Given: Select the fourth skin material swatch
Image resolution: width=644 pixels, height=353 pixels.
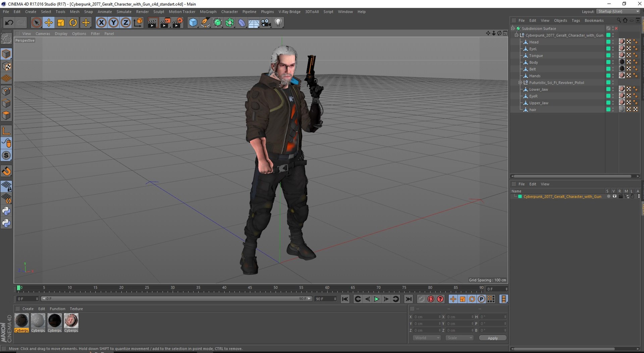Looking at the screenshot, I should pyautogui.click(x=71, y=323).
